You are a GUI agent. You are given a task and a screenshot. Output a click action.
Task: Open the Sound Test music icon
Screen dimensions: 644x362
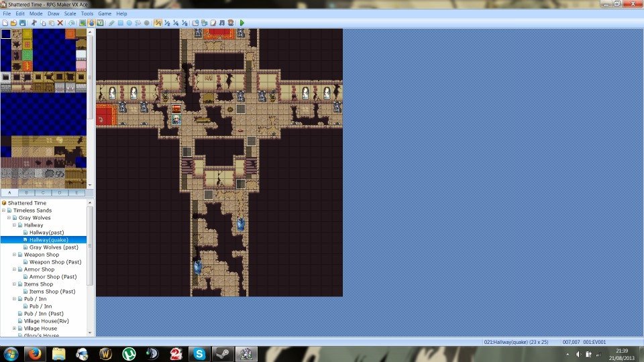coord(222,23)
